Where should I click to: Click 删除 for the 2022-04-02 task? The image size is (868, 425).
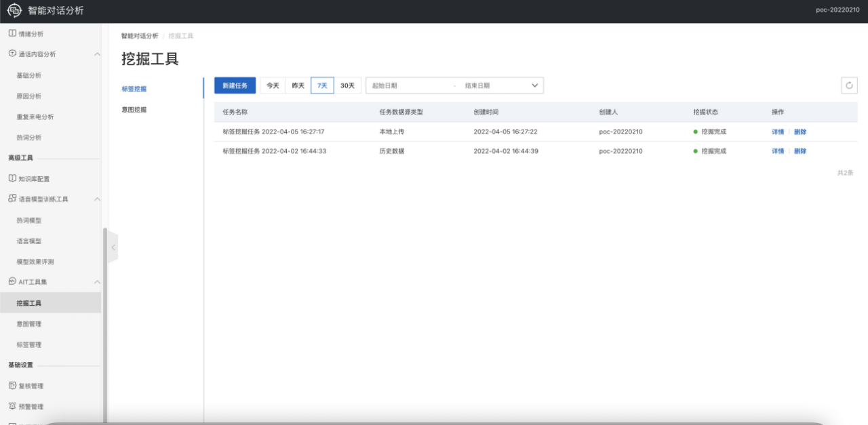[x=800, y=151]
